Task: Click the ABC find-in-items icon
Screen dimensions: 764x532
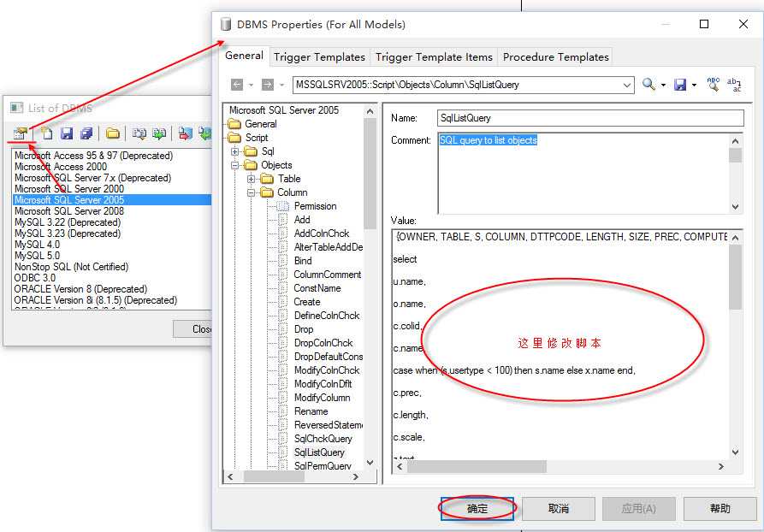Action: [714, 84]
